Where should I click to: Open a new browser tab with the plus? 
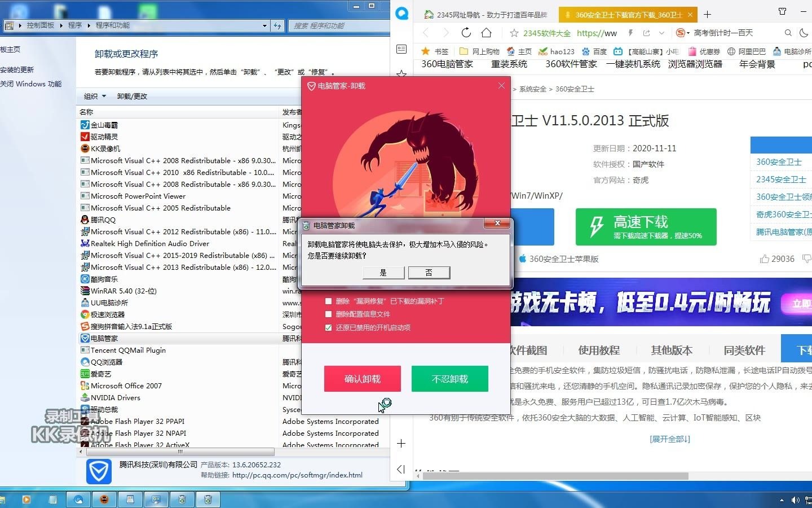coord(708,14)
